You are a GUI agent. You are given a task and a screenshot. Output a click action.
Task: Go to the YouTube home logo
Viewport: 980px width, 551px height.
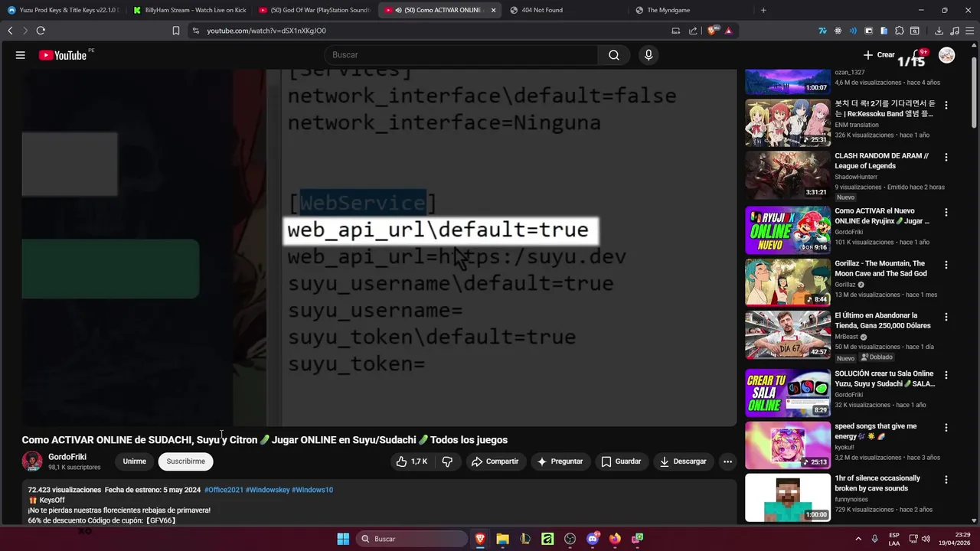63,55
